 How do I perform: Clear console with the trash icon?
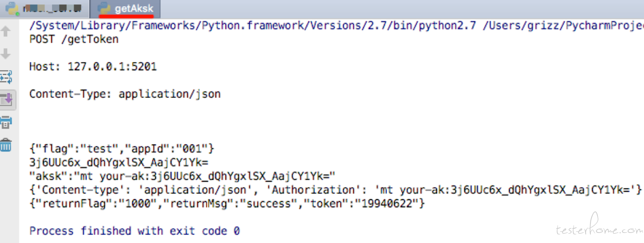point(6,145)
